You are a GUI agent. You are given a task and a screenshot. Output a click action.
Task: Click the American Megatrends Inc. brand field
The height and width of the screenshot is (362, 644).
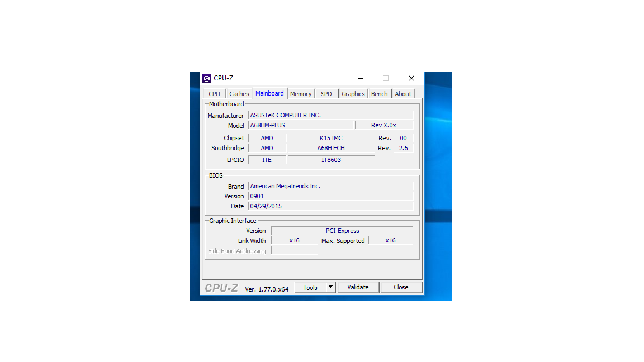click(x=330, y=186)
